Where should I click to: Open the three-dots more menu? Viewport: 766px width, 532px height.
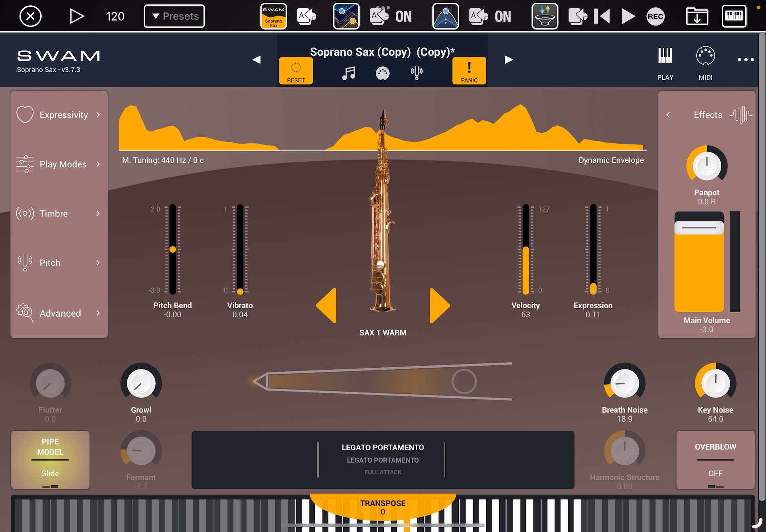(746, 60)
